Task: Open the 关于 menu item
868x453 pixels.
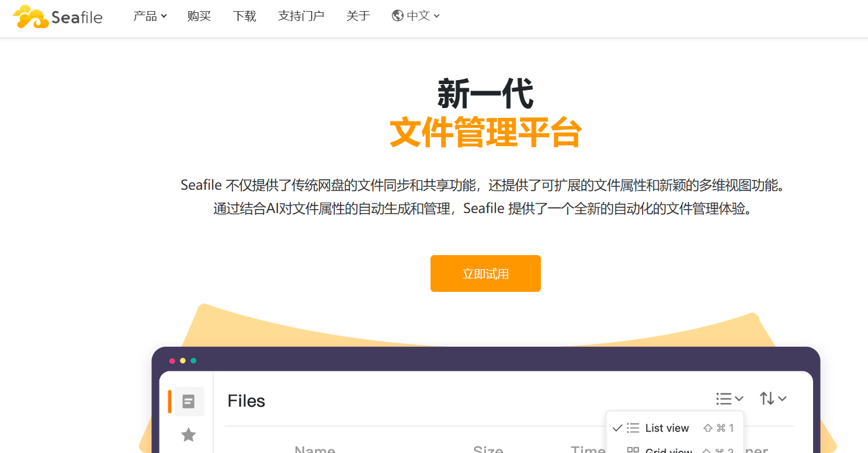Action: (x=358, y=16)
